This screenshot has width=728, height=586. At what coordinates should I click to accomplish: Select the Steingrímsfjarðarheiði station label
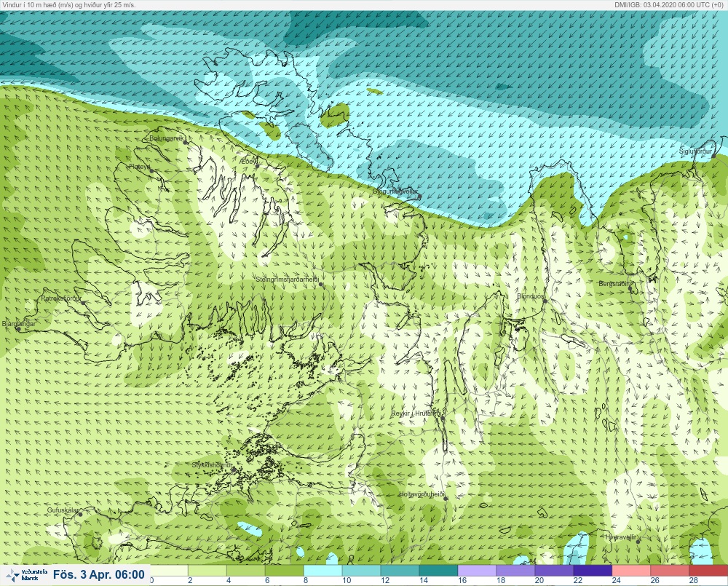pyautogui.click(x=288, y=280)
